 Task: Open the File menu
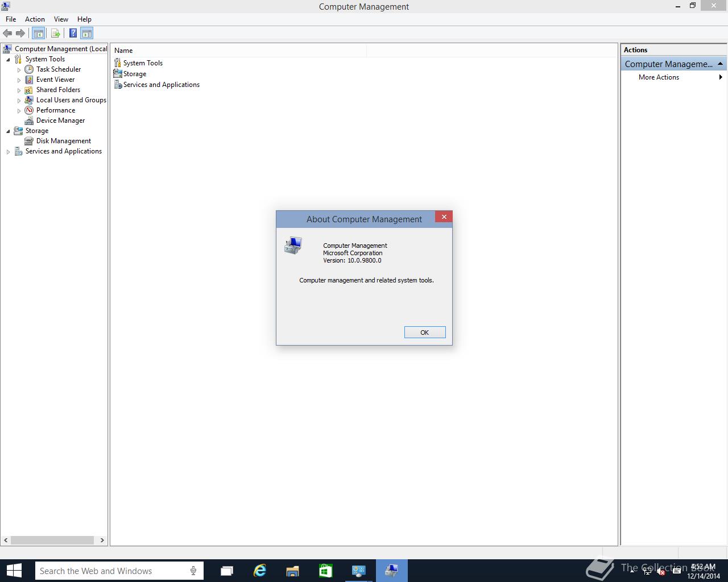pos(11,19)
